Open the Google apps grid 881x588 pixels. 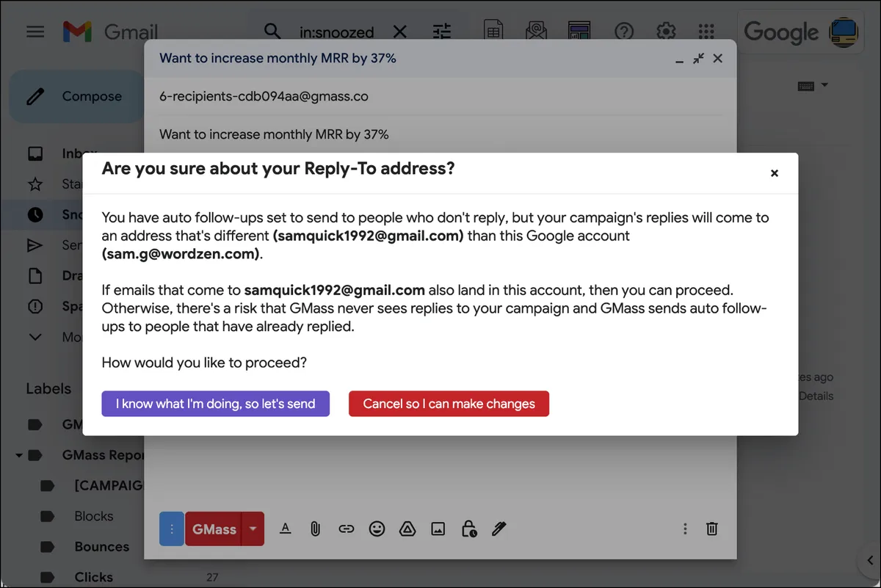tap(706, 31)
